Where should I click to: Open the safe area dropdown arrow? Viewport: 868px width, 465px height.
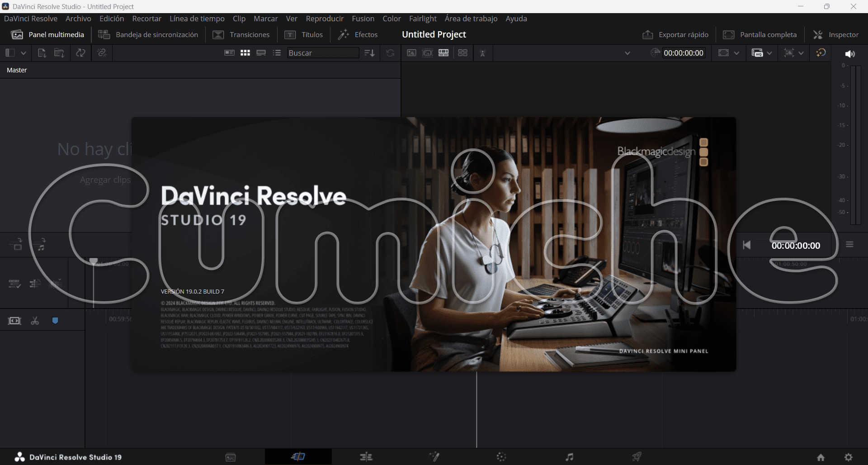[x=736, y=53]
